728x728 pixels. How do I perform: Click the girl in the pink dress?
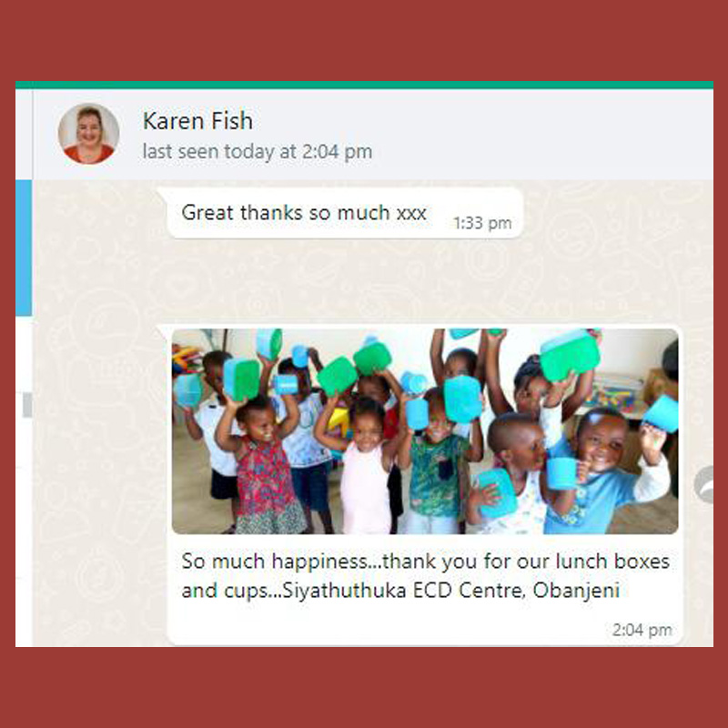point(366,469)
